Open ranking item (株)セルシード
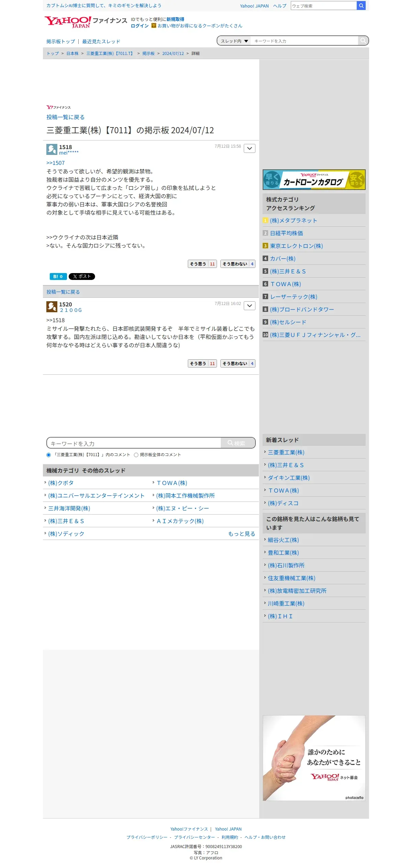 288,322
